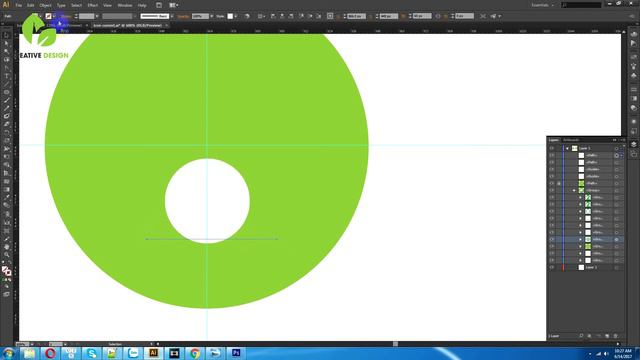Toggle visibility eye of top Layer 1 row
Viewport: 640px width, 360px height.
551,148
